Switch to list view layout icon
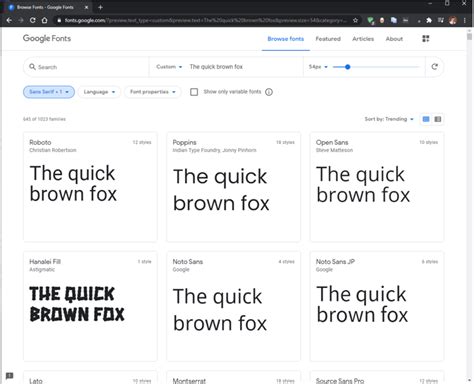Viewport: 474px width, 384px height. (x=438, y=119)
